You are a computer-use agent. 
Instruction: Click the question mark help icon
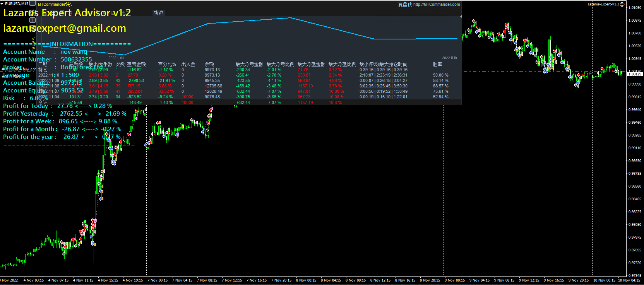click(33, 20)
